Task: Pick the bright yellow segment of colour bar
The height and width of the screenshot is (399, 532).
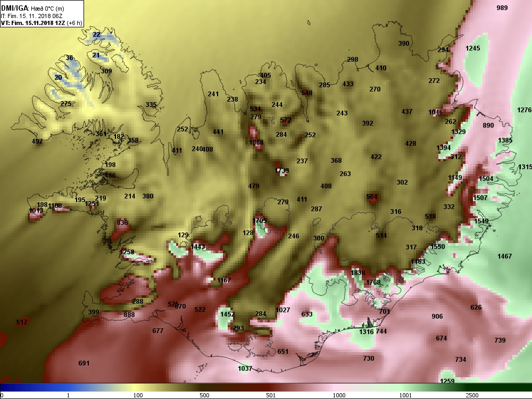Action: [136, 387]
